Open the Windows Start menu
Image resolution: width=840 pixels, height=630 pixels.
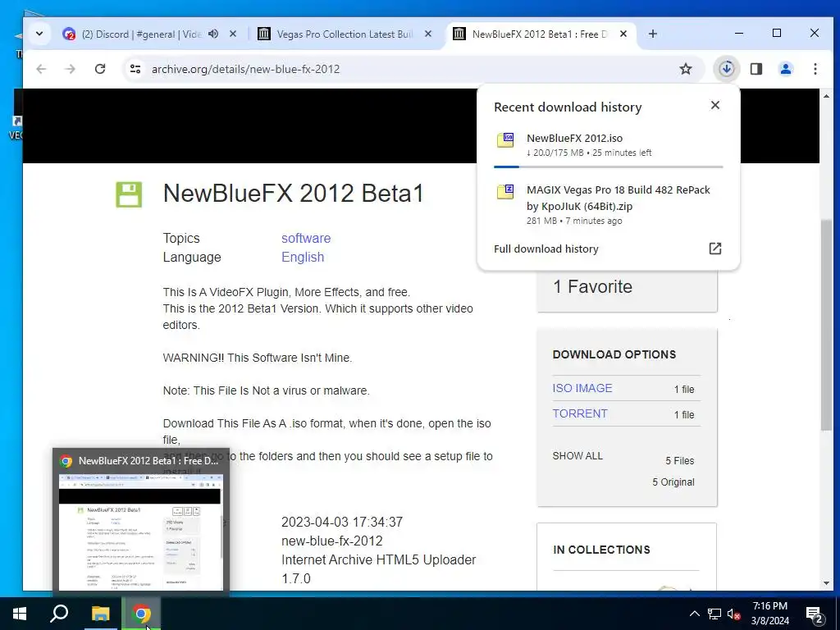point(20,614)
